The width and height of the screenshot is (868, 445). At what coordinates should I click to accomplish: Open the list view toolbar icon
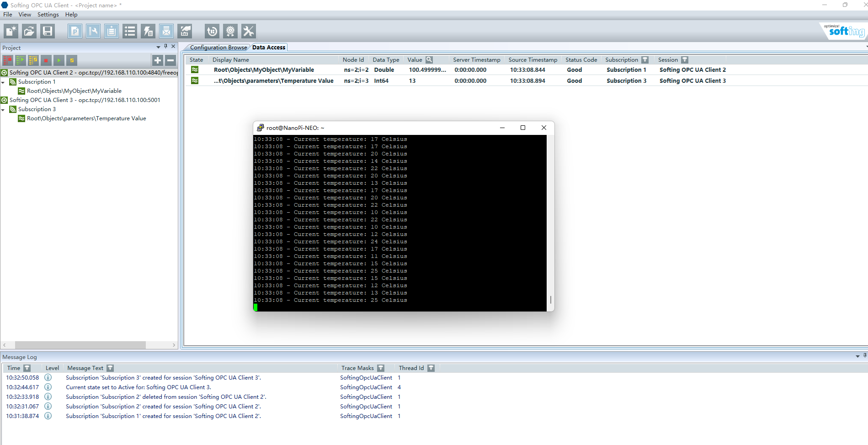coord(130,31)
